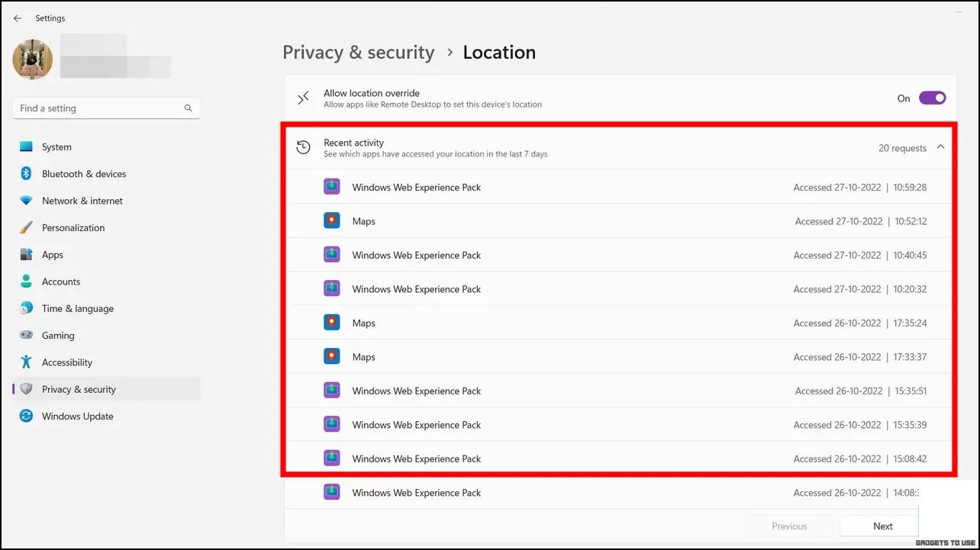Viewport: 980px width, 550px height.
Task: Click the 20 requests count
Action: [x=902, y=148]
